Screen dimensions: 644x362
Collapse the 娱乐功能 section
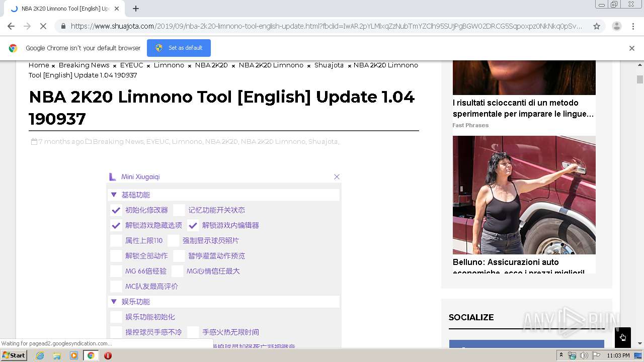click(114, 302)
